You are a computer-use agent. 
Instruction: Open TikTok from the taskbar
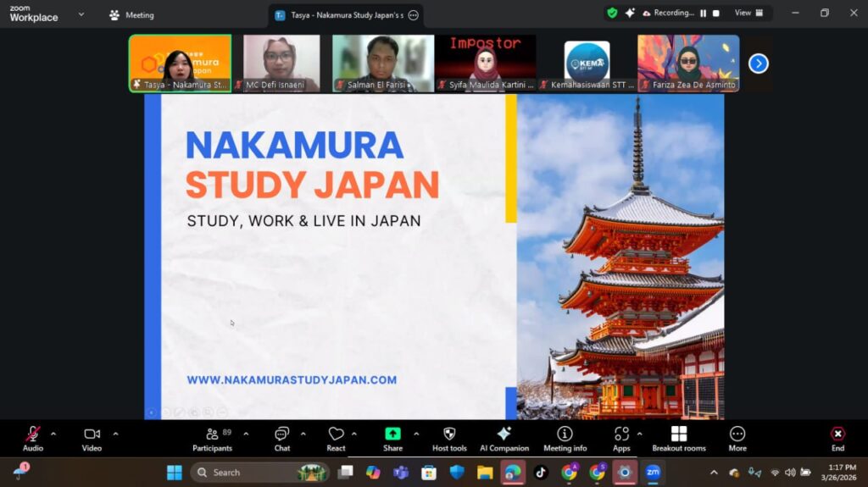click(x=541, y=472)
